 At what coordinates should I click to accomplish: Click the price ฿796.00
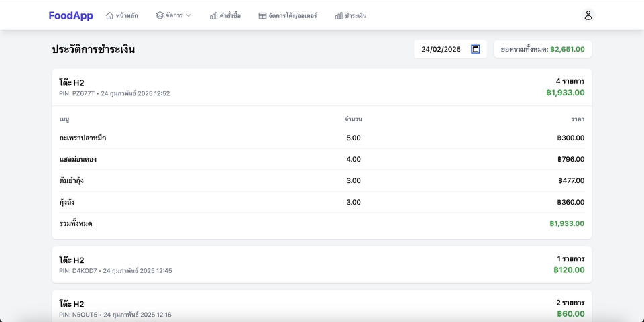pos(572,160)
